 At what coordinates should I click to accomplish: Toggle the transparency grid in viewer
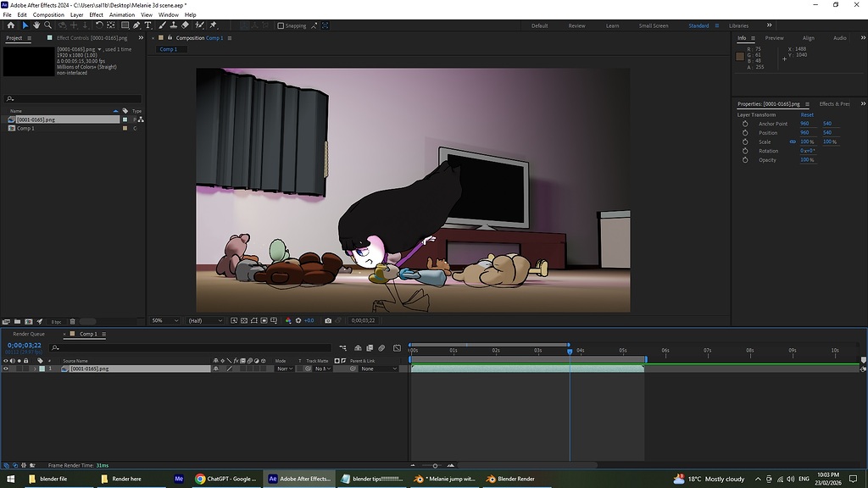point(244,320)
